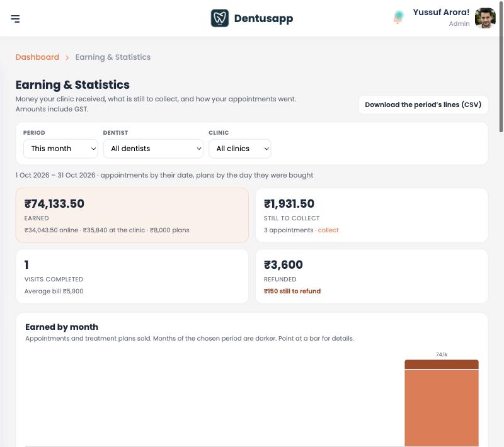
Task: Click the Average bill ₹5,900 text
Action: tap(54, 291)
